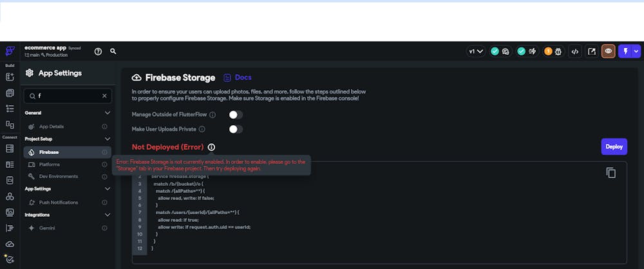This screenshot has height=269, width=644.
Task: Open the View Code icon
Action: (x=575, y=52)
